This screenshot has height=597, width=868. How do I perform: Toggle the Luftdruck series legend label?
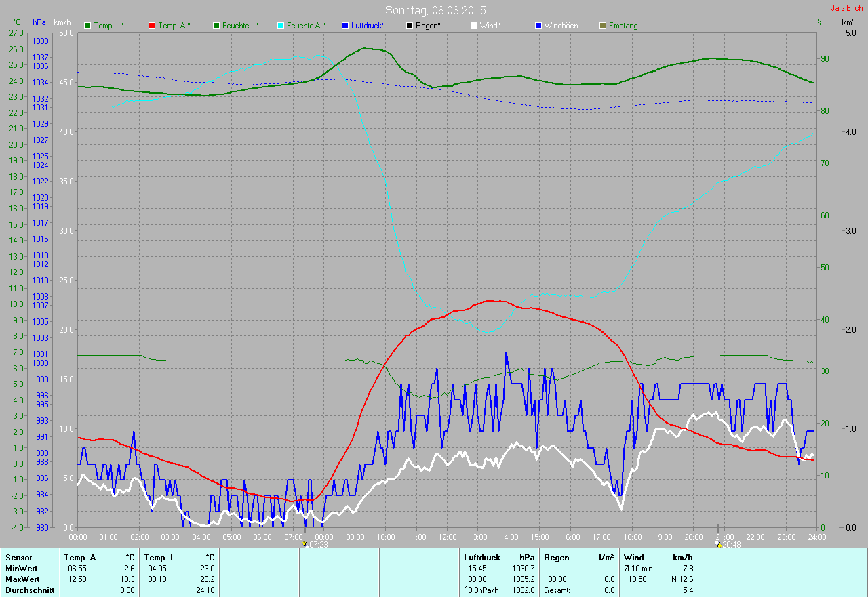[x=368, y=26]
